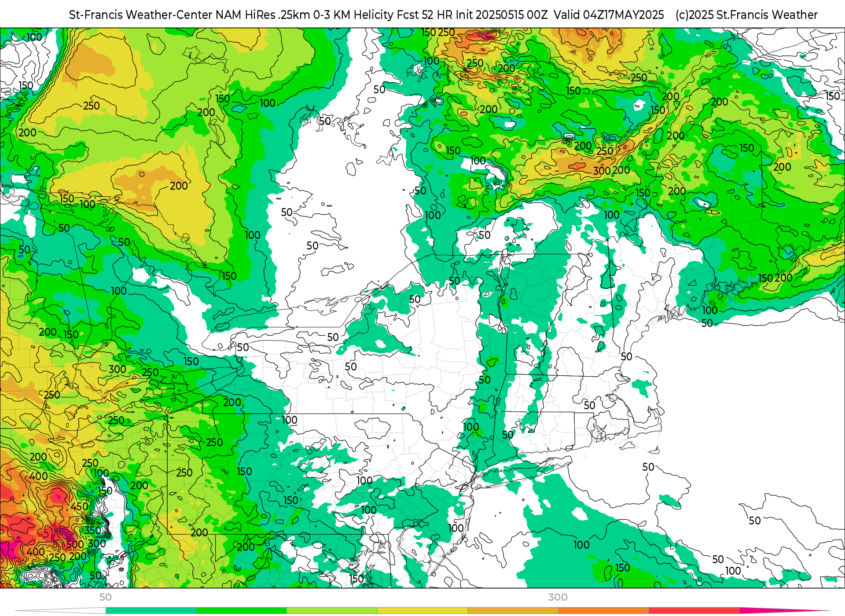
Task: Click the dark orange color bar segment
Action: pos(603,611)
